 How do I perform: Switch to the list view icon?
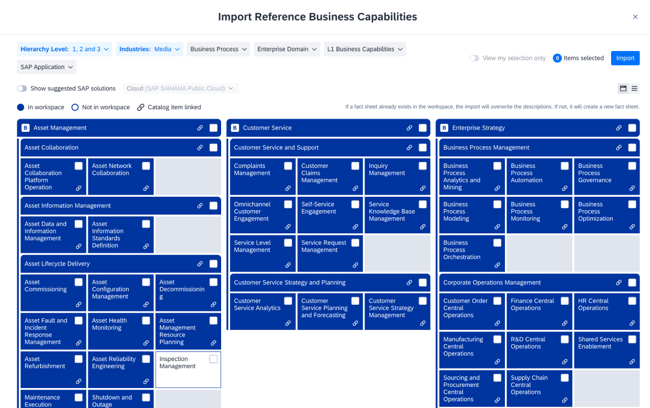click(x=634, y=89)
